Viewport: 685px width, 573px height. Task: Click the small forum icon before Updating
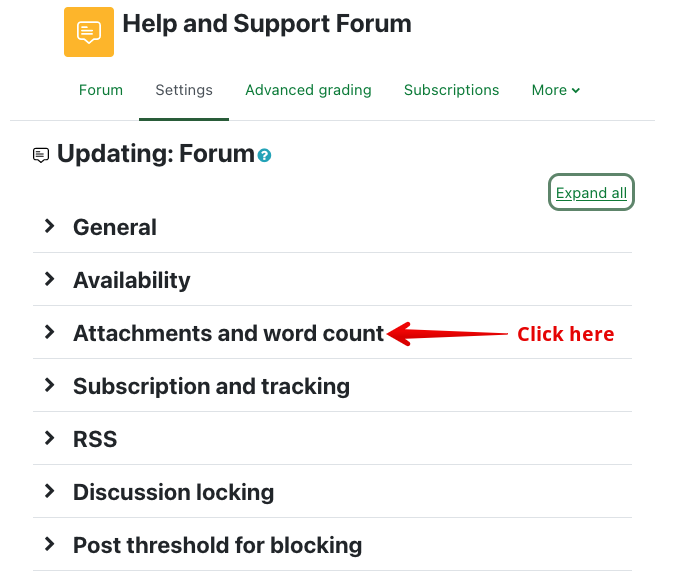click(41, 155)
